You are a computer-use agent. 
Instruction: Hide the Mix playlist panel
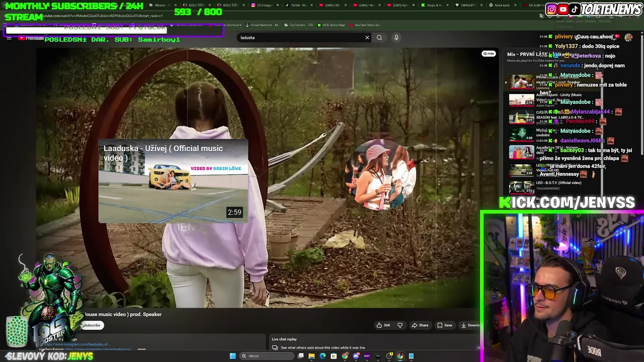tap(489, 54)
